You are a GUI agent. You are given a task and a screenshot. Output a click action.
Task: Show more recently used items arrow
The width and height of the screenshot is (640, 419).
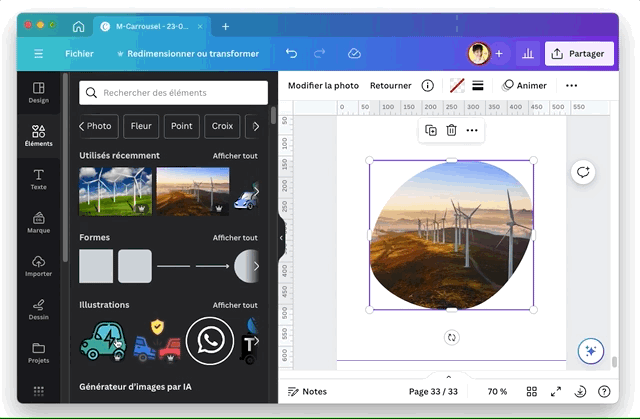click(256, 191)
